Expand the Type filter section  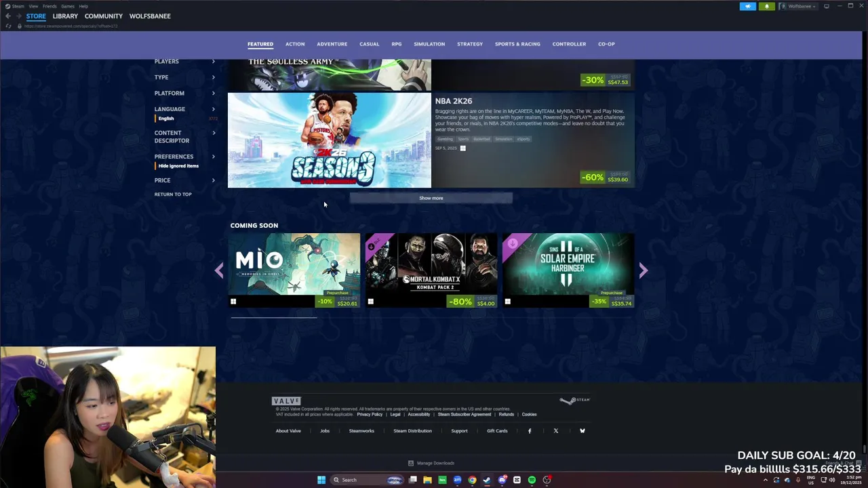tap(184, 77)
